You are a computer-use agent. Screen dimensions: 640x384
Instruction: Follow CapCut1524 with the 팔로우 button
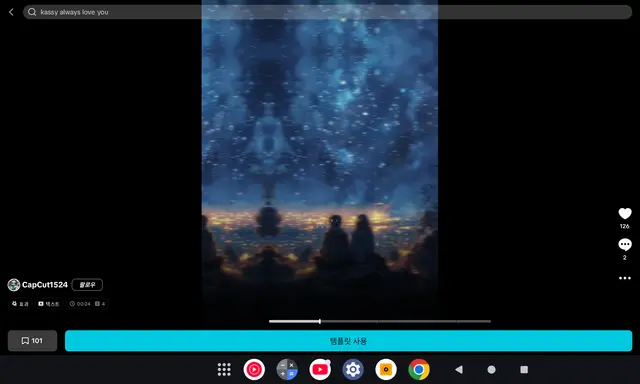coord(87,284)
